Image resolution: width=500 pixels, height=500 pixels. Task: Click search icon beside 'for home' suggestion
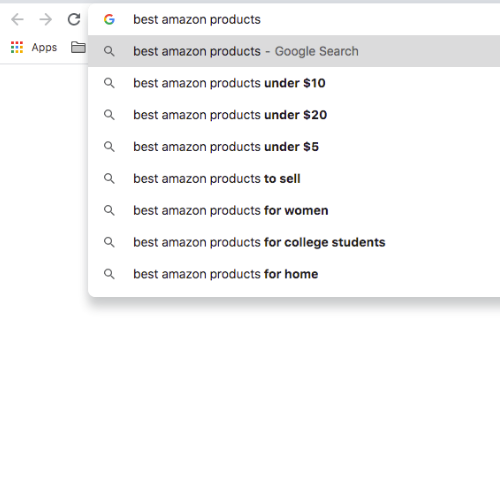(x=109, y=274)
